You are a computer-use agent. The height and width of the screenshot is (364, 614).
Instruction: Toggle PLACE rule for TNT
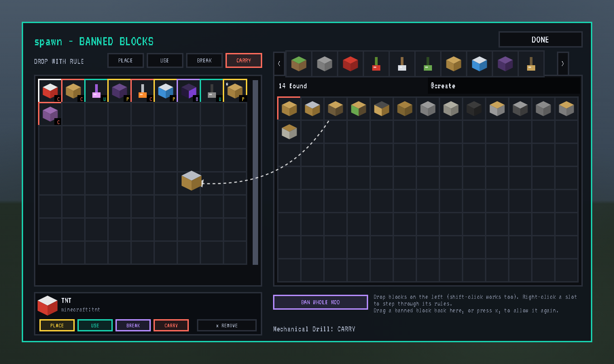tap(57, 326)
